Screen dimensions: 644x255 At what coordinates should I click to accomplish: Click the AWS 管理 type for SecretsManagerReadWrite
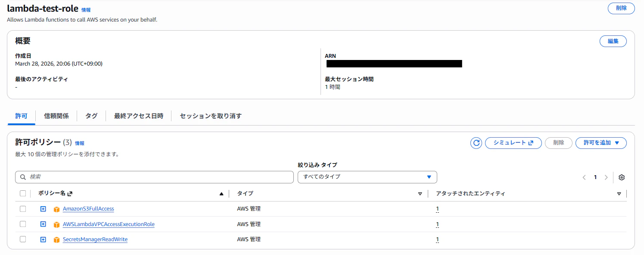[249, 239]
